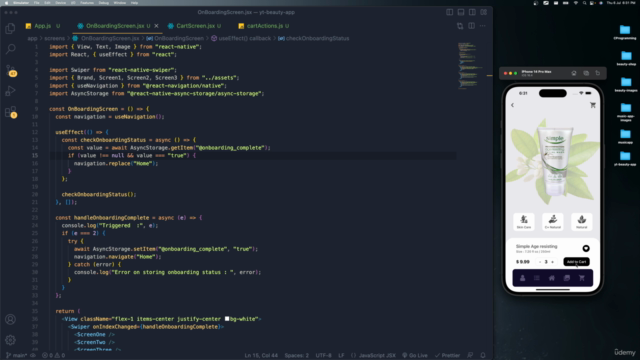Screen dimensions: 640x360
Task: Click the Wi-Fi icon in the macOS menu bar
Action: click(576, 3)
